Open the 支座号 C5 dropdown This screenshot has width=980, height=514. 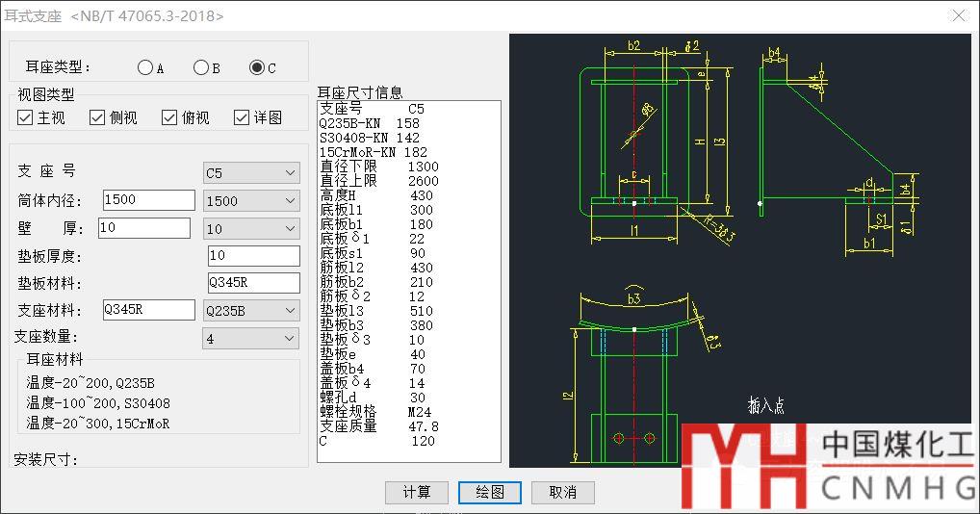tap(252, 173)
